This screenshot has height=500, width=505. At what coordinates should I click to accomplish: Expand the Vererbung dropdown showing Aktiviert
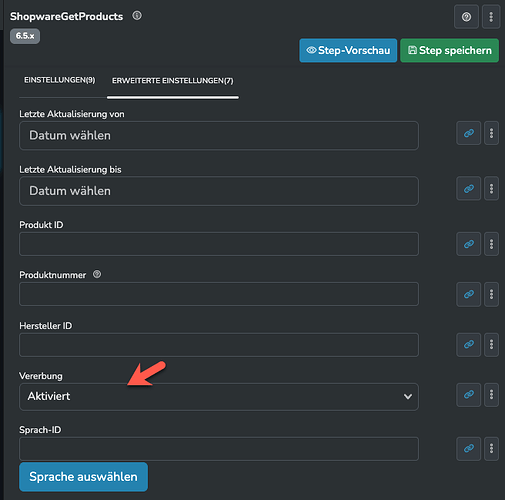(x=219, y=397)
